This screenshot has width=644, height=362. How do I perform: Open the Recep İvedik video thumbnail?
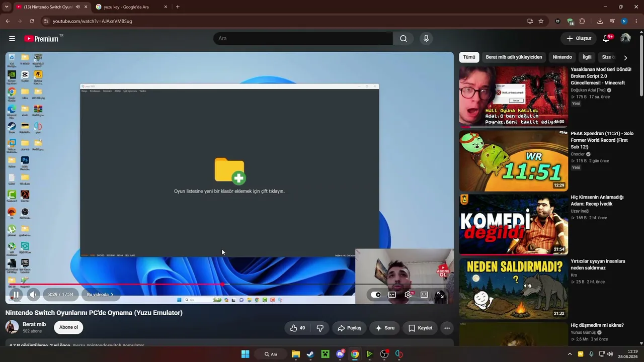tap(514, 225)
